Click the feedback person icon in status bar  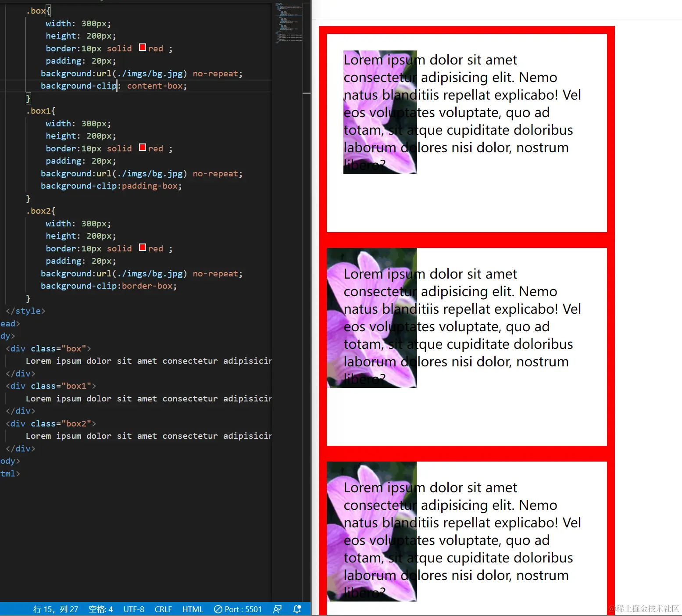(x=277, y=609)
